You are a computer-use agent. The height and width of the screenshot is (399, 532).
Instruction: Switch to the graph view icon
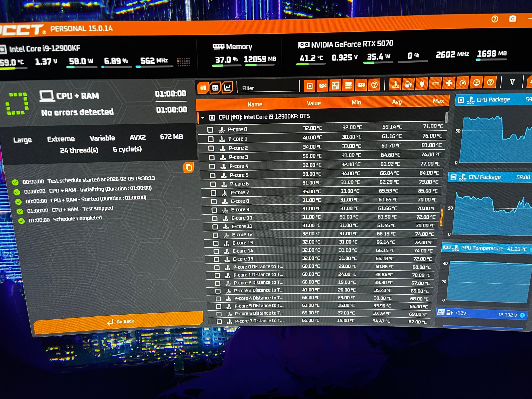[x=227, y=87]
